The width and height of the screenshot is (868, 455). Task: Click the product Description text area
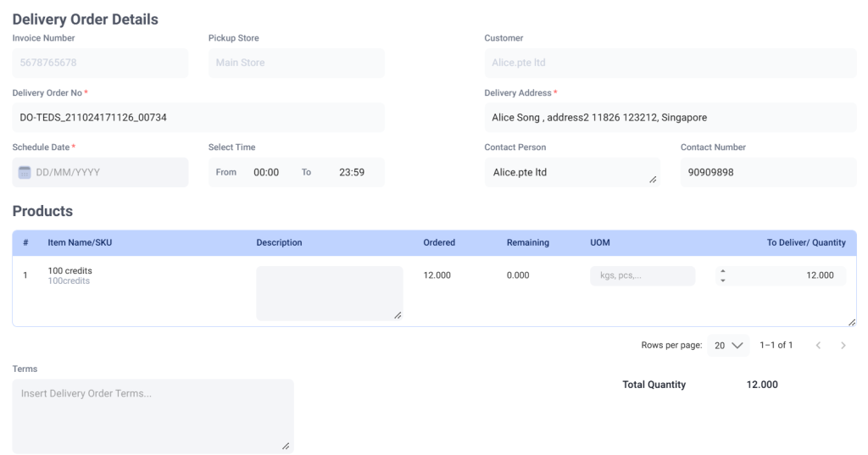pyautogui.click(x=330, y=293)
